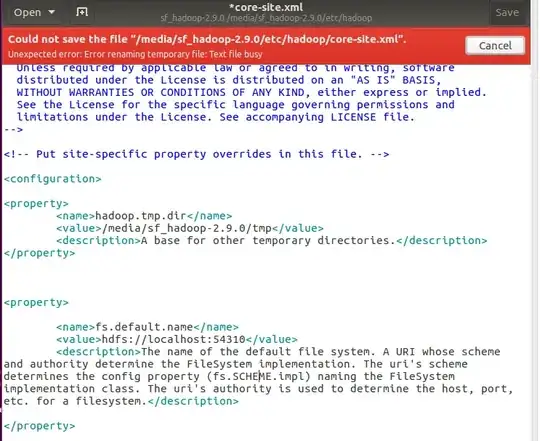The height and width of the screenshot is (441, 540).
Task: Click the file path subtitle in header bar
Action: (x=266, y=18)
